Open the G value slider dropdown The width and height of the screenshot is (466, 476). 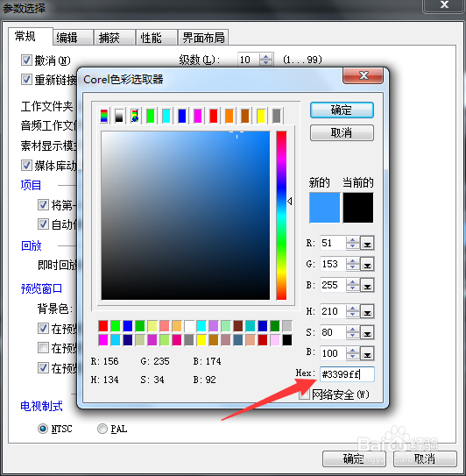pyautogui.click(x=367, y=264)
